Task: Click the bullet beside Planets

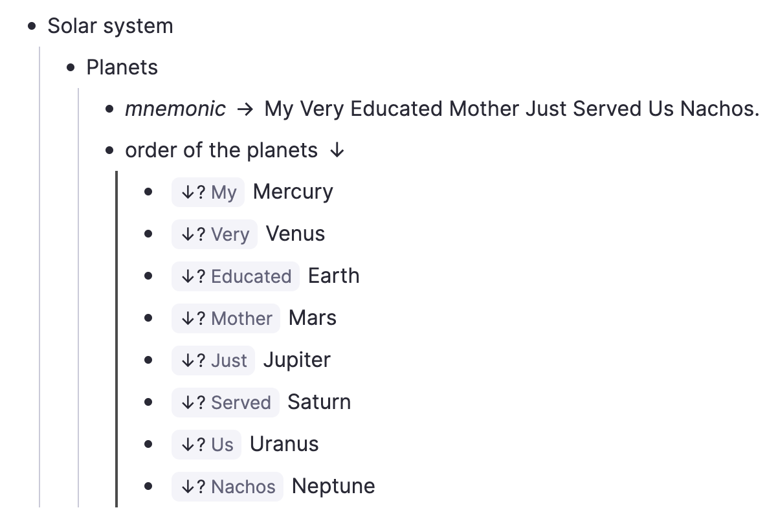Action: tap(71, 68)
